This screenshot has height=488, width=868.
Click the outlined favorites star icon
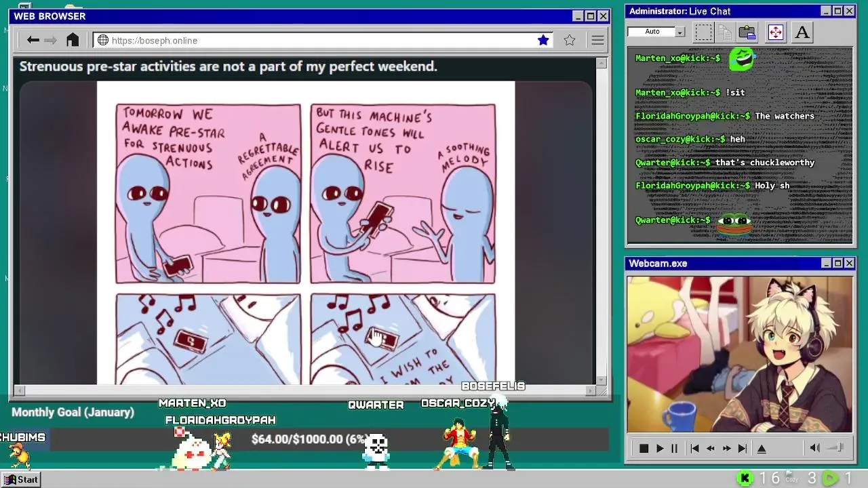click(x=570, y=40)
